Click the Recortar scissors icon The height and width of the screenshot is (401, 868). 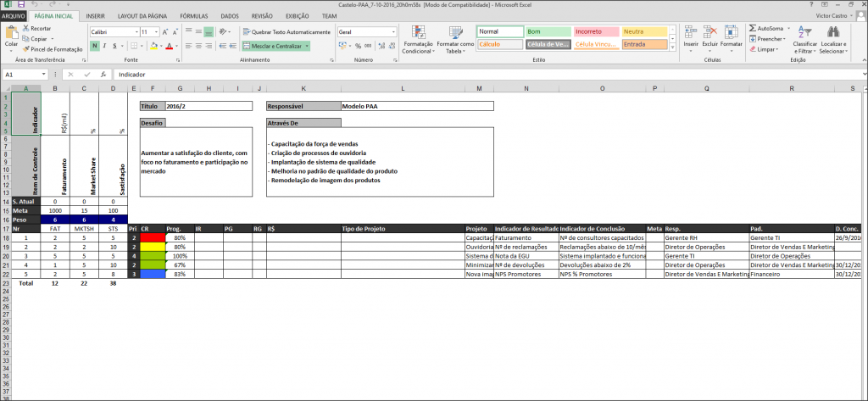click(26, 28)
